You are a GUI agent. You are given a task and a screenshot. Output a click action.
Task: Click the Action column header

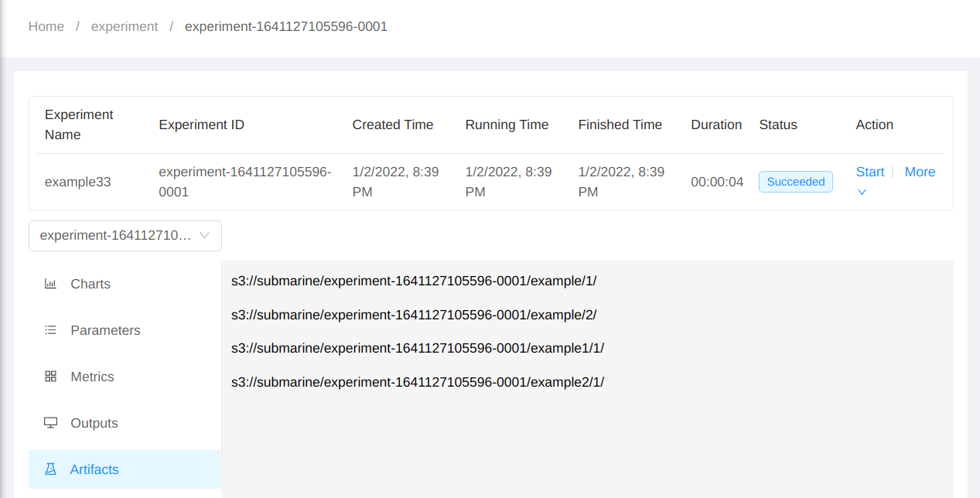(x=875, y=124)
